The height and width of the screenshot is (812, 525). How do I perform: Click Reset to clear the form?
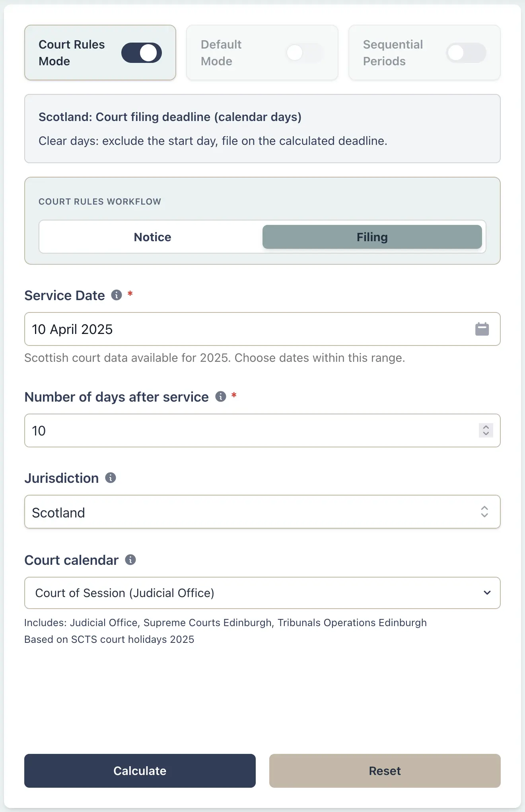pyautogui.click(x=385, y=771)
